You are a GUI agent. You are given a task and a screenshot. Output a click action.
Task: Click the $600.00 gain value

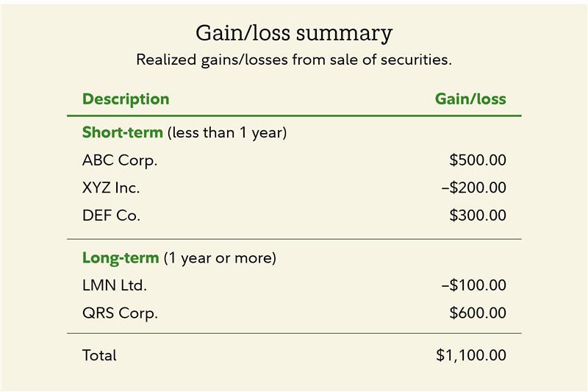tap(478, 313)
